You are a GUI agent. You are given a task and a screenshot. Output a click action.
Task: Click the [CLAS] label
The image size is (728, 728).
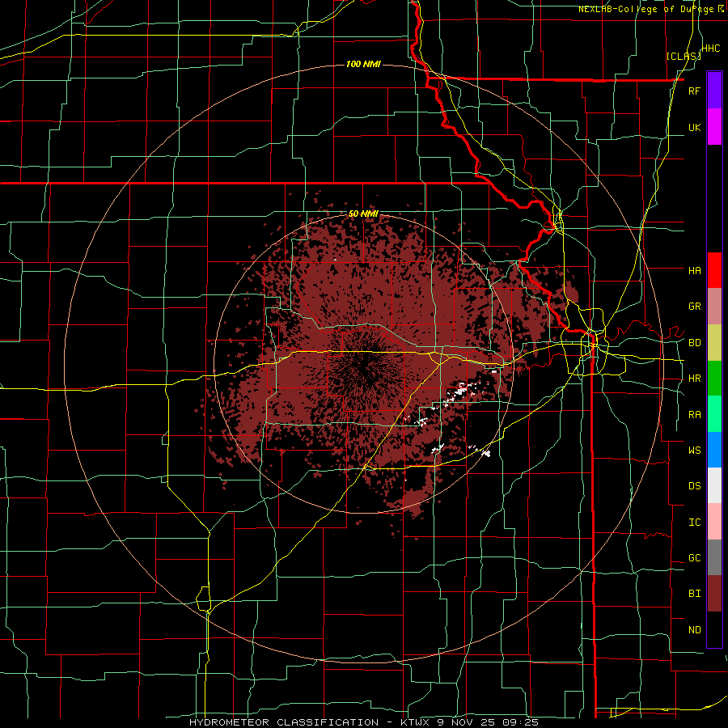coord(684,56)
